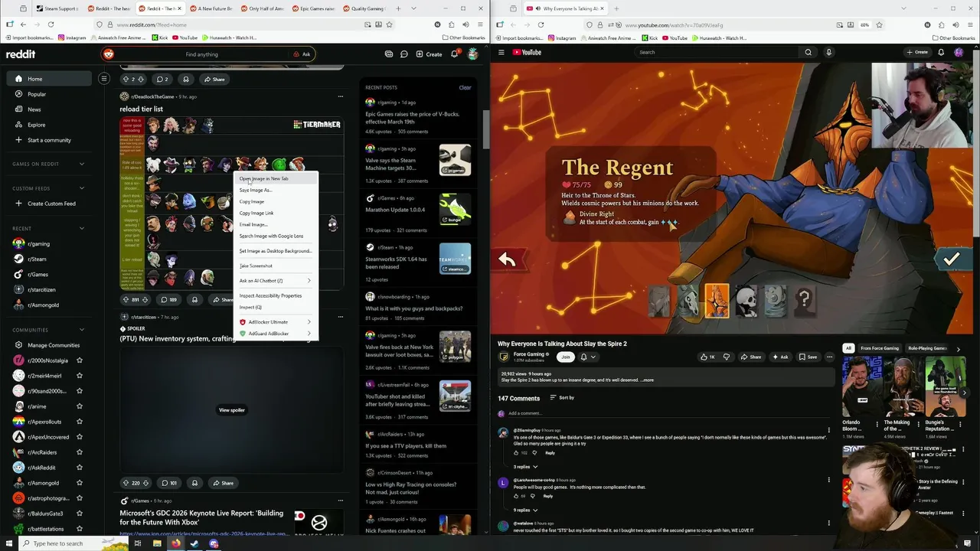Expand Ask an AI Chatbot submenu
Viewport: 980px width, 551px height.
tap(276, 281)
